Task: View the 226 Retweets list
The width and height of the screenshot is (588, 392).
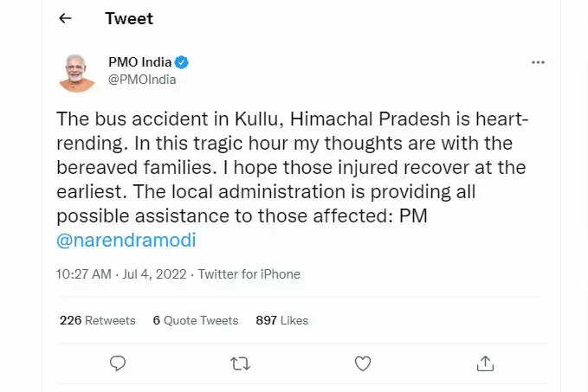Action: pyautogui.click(x=97, y=320)
